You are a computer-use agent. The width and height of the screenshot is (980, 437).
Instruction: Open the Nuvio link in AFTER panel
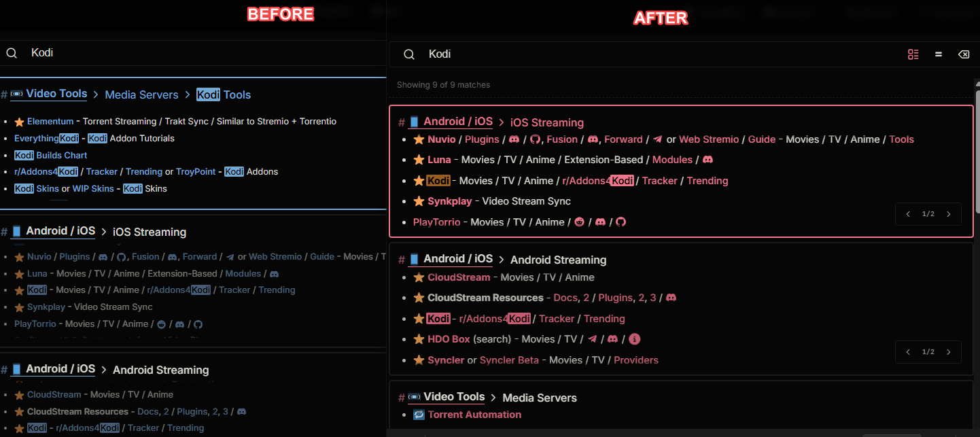tap(442, 139)
